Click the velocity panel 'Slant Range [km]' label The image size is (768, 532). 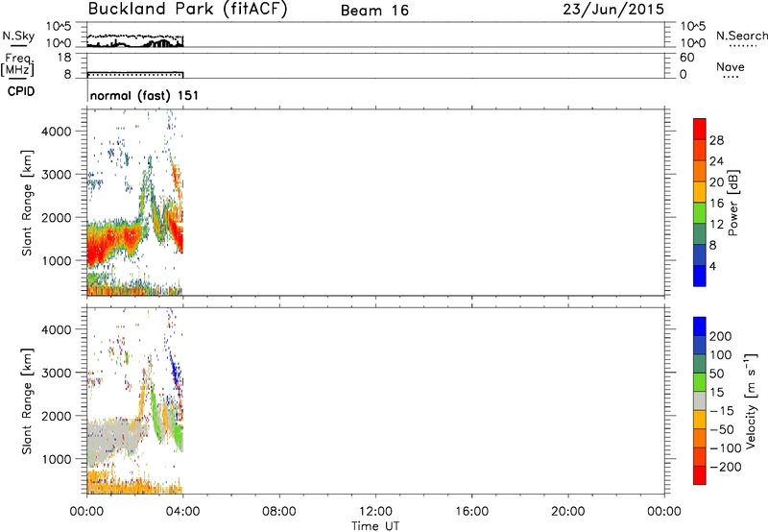(x=27, y=401)
